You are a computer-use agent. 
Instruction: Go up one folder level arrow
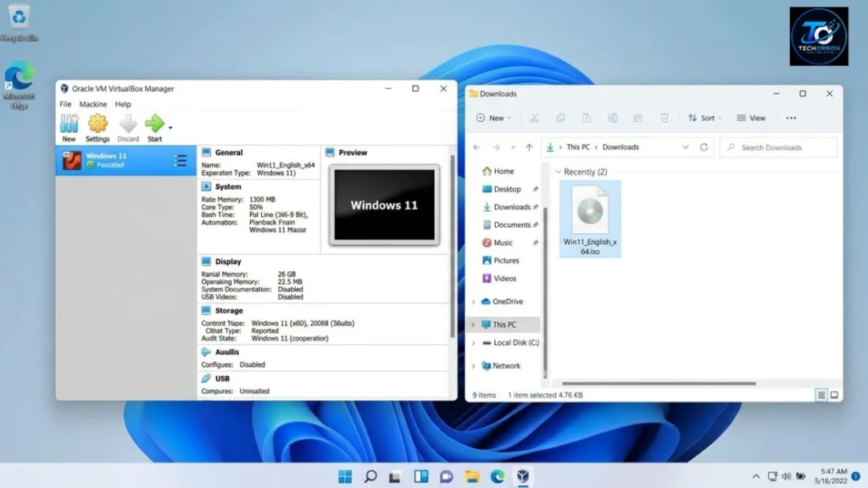coord(529,147)
